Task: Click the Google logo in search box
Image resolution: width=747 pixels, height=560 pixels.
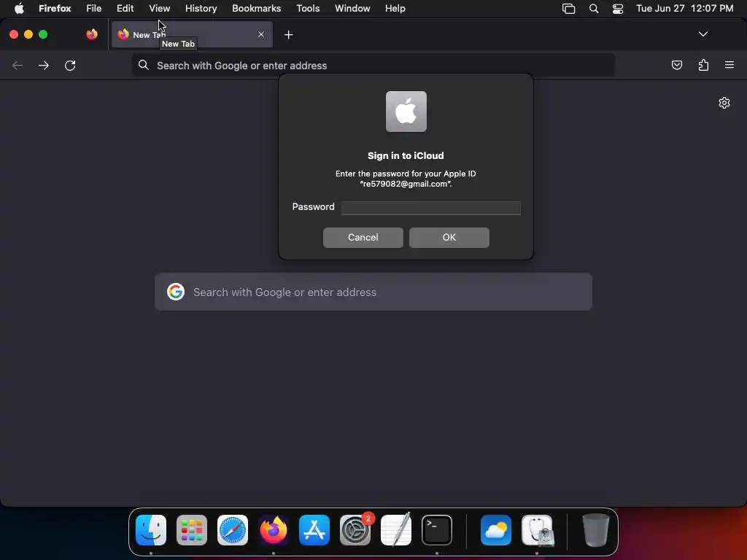Action: pyautogui.click(x=176, y=292)
